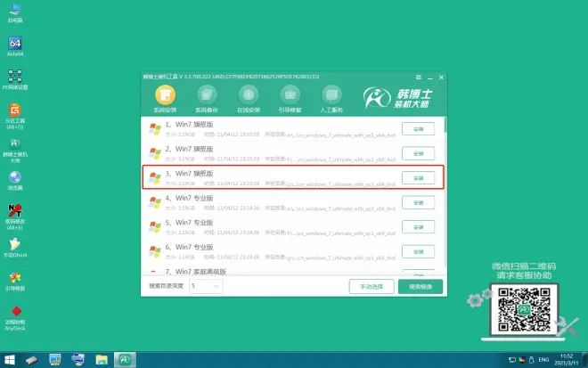Open the 人工服务 tab
Screen dimensions: 588x368
pos(331,99)
